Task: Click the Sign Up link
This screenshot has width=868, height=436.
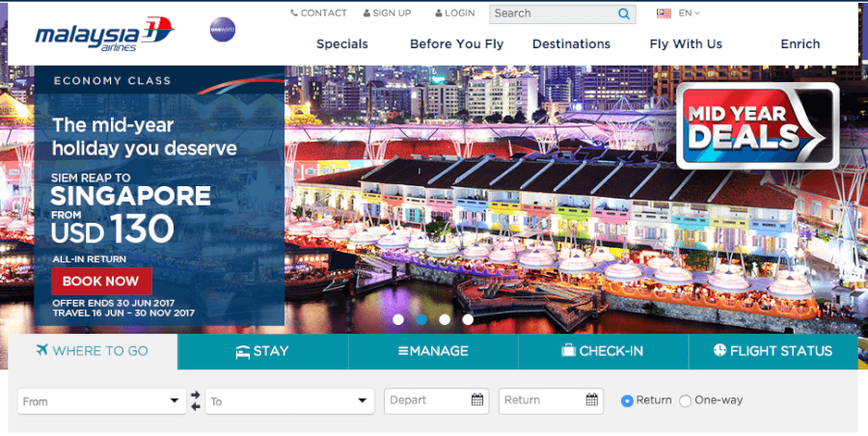Action: pyautogui.click(x=387, y=14)
